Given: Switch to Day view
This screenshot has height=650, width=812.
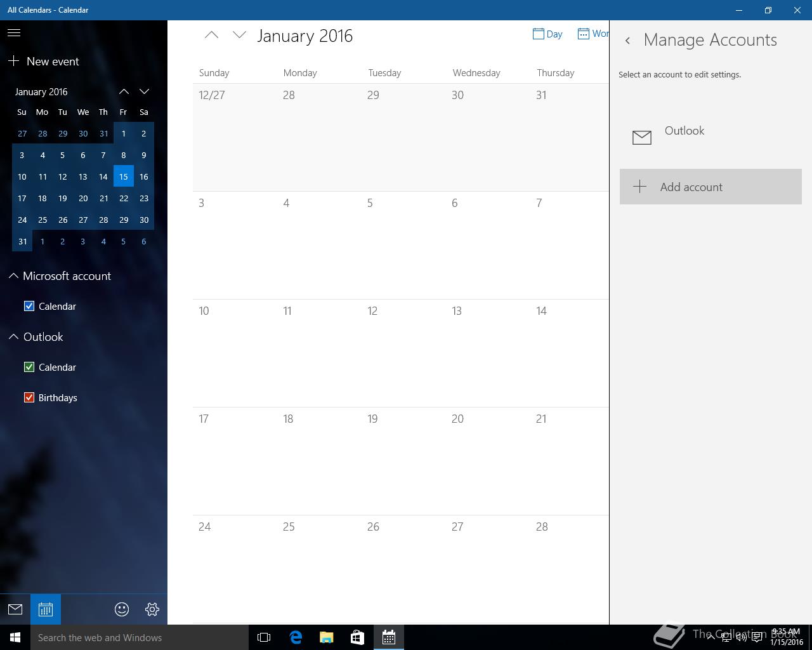Looking at the screenshot, I should click(x=548, y=34).
